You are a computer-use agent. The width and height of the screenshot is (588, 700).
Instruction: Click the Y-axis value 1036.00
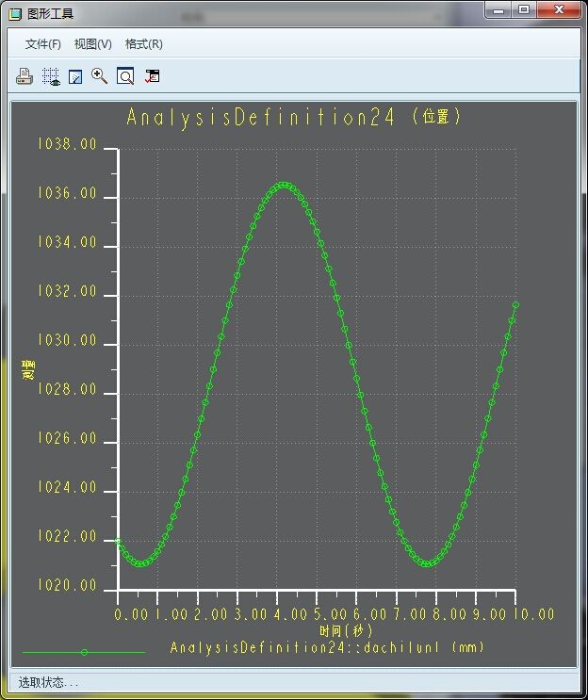coord(67,193)
